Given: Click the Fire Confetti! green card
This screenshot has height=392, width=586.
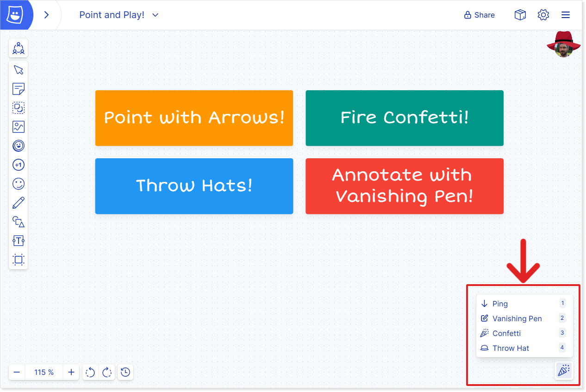Looking at the screenshot, I should point(405,118).
